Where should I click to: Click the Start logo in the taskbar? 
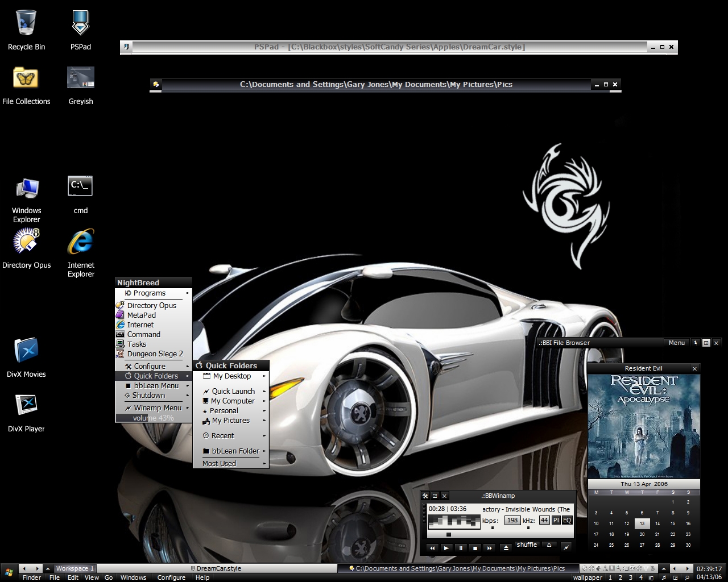(9, 572)
